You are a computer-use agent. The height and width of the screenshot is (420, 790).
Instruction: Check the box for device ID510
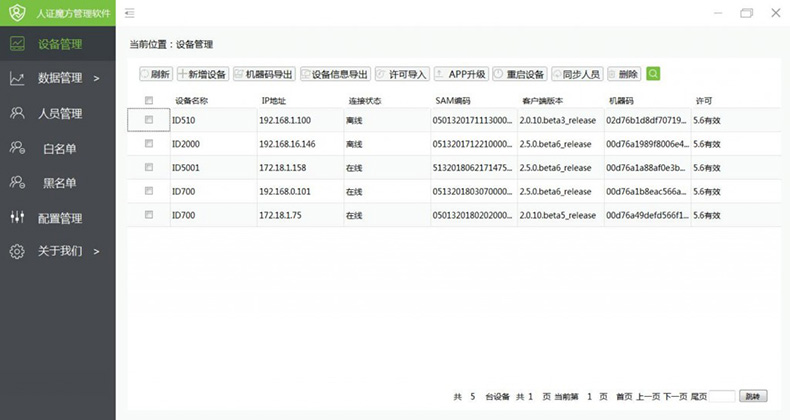pyautogui.click(x=149, y=120)
